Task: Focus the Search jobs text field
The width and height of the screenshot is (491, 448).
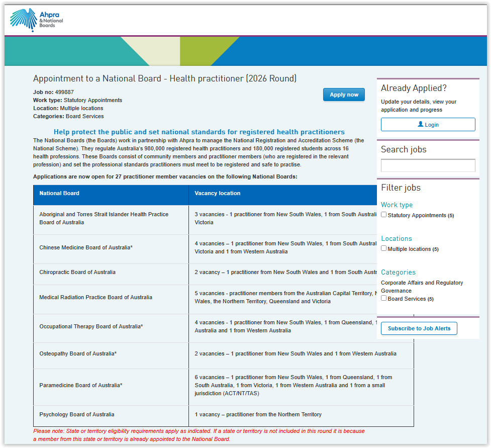Action: [428, 165]
